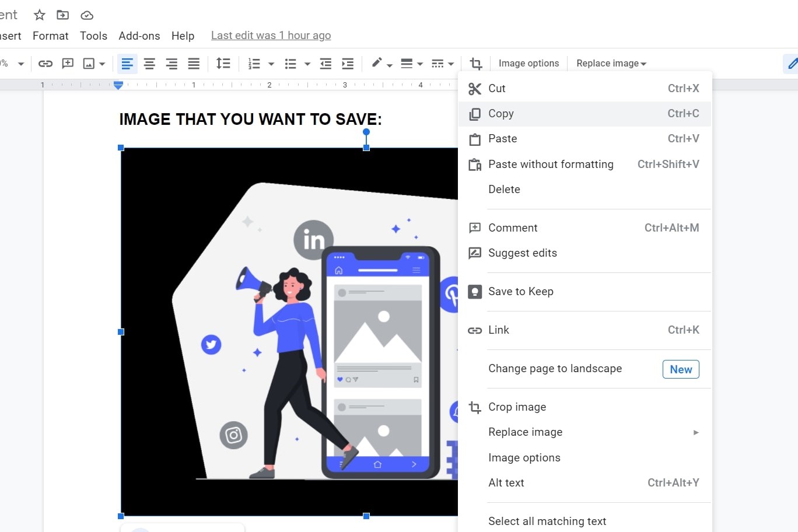Click the image rotation handle

pyautogui.click(x=366, y=132)
